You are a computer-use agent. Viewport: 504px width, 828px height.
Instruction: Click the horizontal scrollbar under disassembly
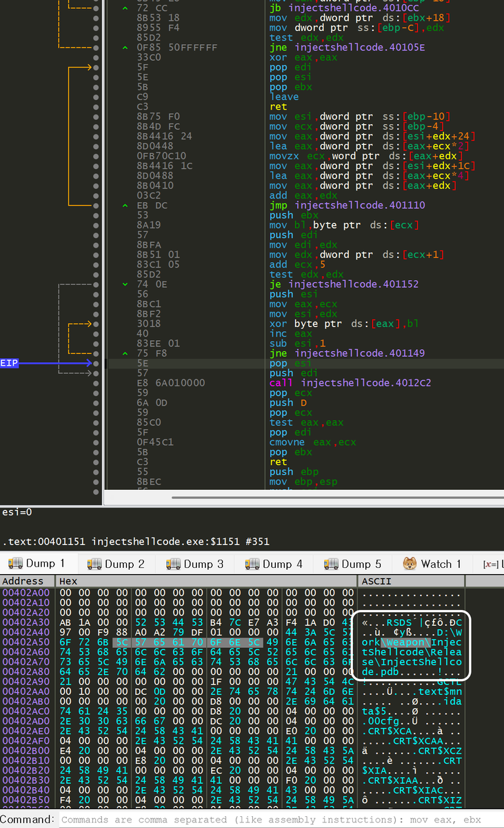(338, 497)
